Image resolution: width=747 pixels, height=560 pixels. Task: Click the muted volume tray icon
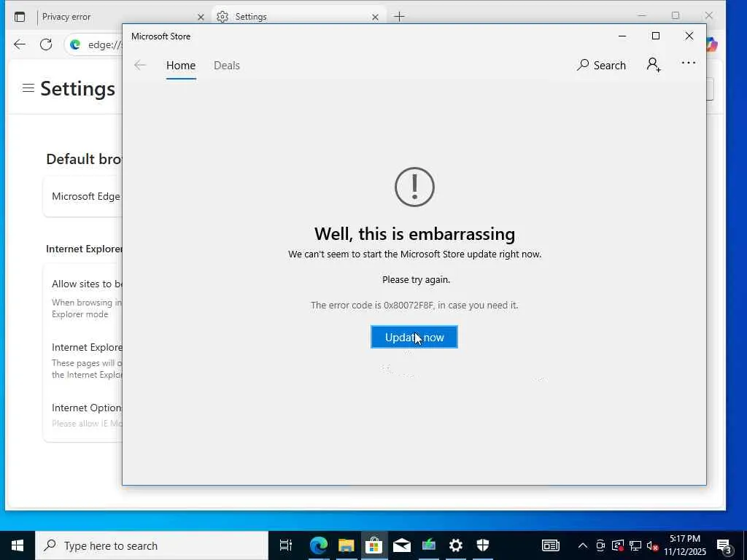653,545
